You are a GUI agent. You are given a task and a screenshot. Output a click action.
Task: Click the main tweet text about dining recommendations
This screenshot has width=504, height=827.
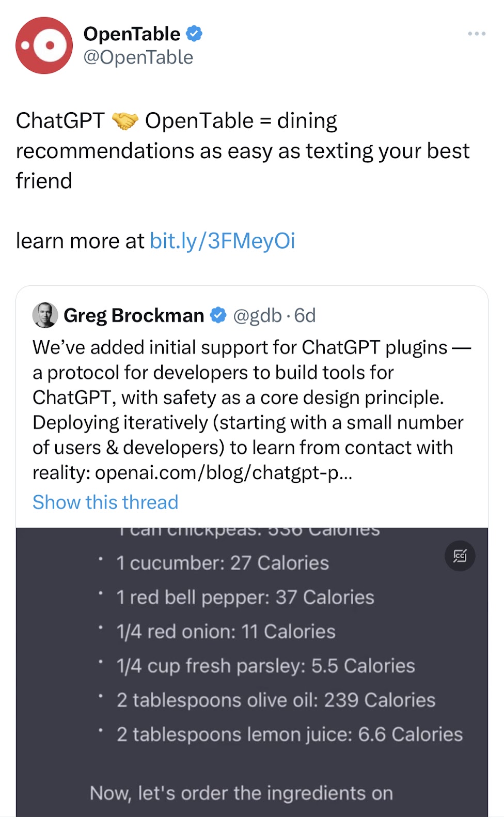click(243, 151)
